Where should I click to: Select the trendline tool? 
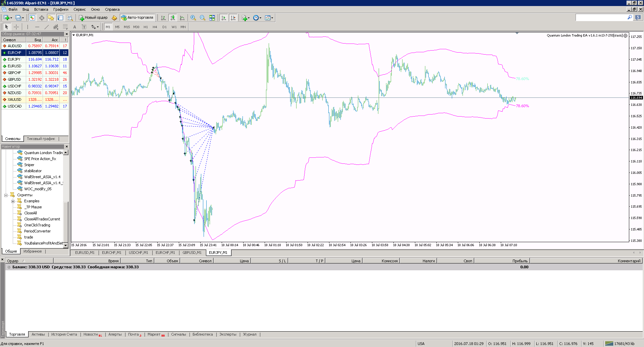click(46, 27)
